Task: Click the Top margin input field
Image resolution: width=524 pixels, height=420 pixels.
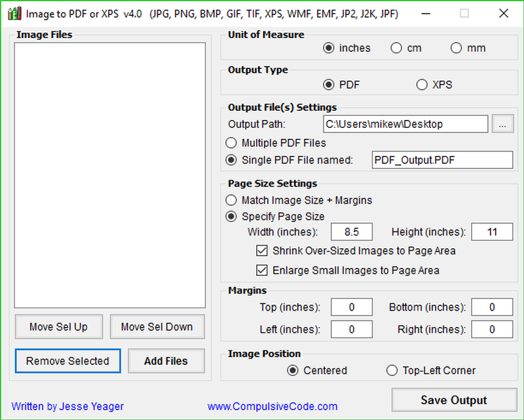Action: (x=352, y=307)
